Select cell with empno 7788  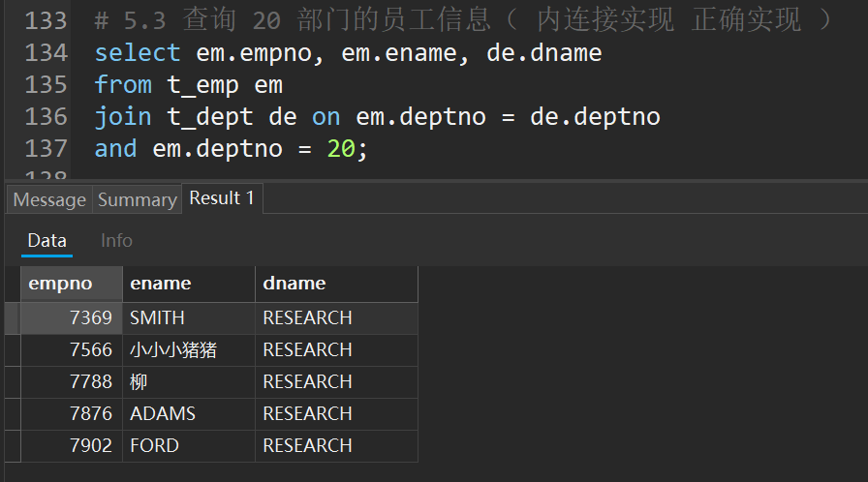[x=72, y=382]
